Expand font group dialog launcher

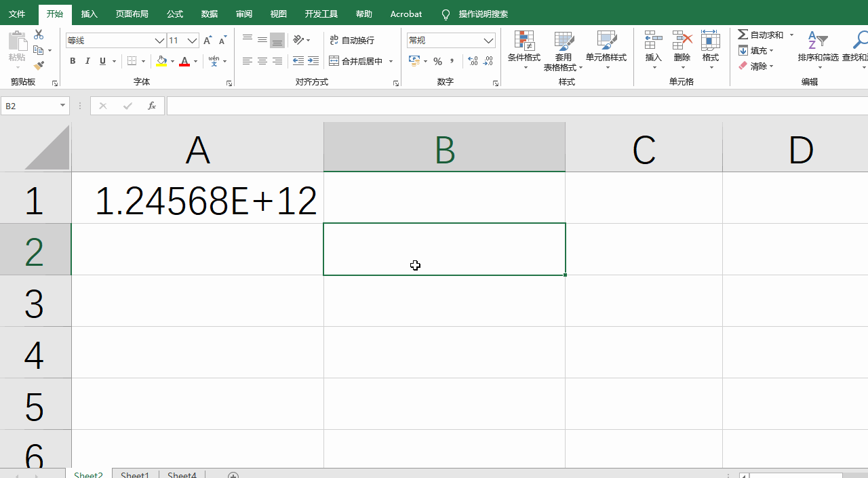click(x=229, y=83)
